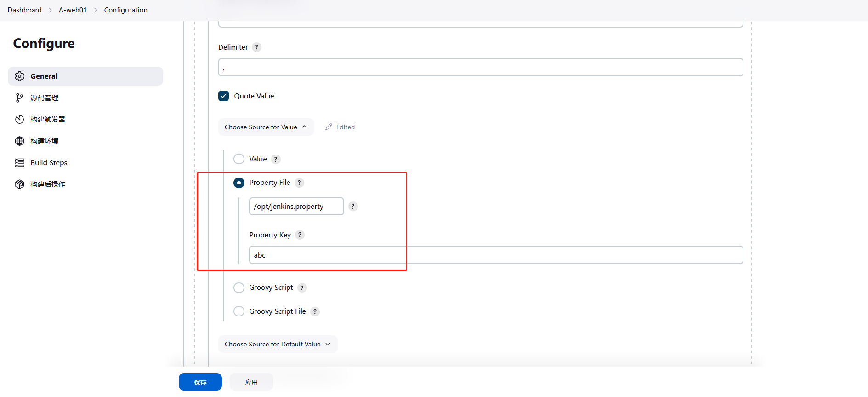Open Configuration breadcrumb link
Screen dimensions: 868x397
pos(126,10)
